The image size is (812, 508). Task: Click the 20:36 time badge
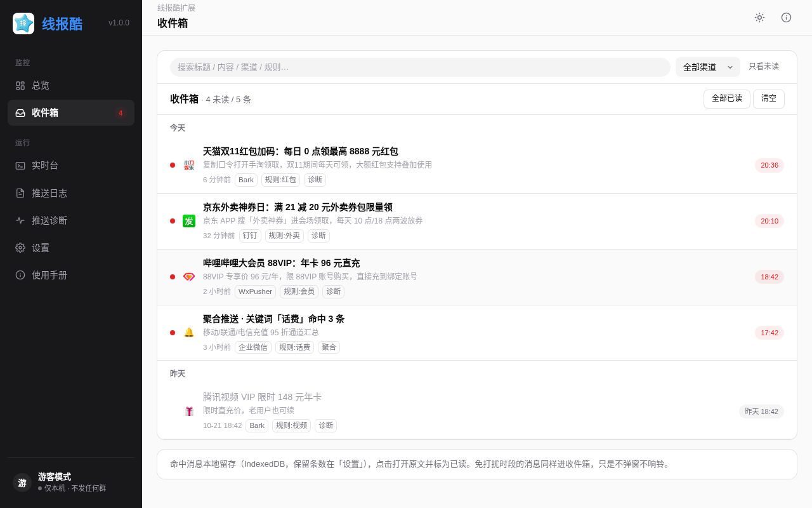[x=769, y=165]
